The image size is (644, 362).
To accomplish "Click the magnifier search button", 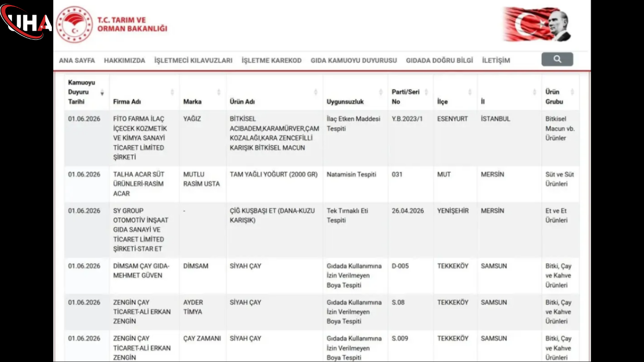I will pos(557,59).
